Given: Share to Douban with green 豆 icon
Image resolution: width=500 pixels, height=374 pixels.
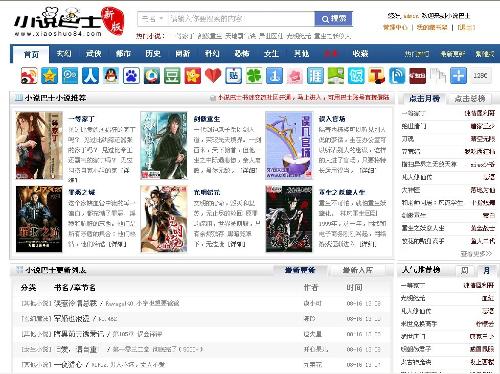Looking at the screenshot, I should click(172, 76).
